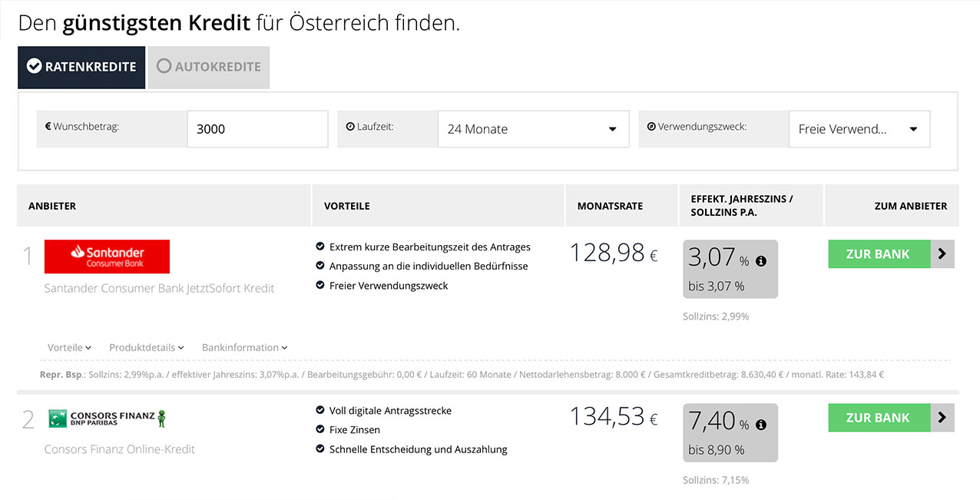
Task: Click the Repr. Bsp. example line
Action: [x=462, y=375]
